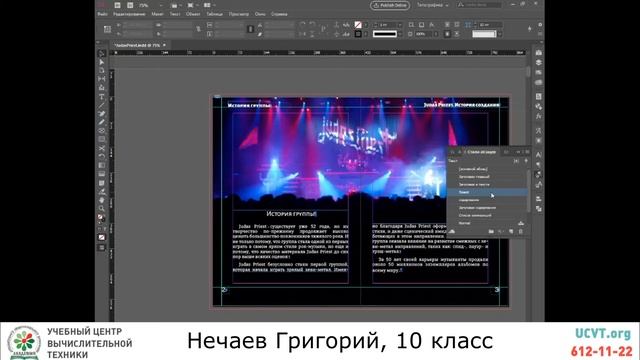Select the Pen tool
The image size is (640, 360).
tap(102, 114)
